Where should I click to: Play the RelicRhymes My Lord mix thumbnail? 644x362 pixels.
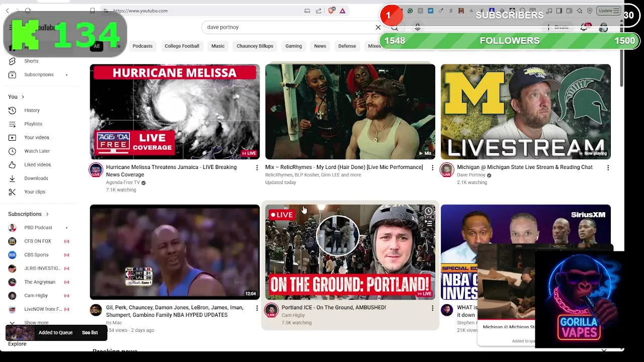(x=350, y=112)
